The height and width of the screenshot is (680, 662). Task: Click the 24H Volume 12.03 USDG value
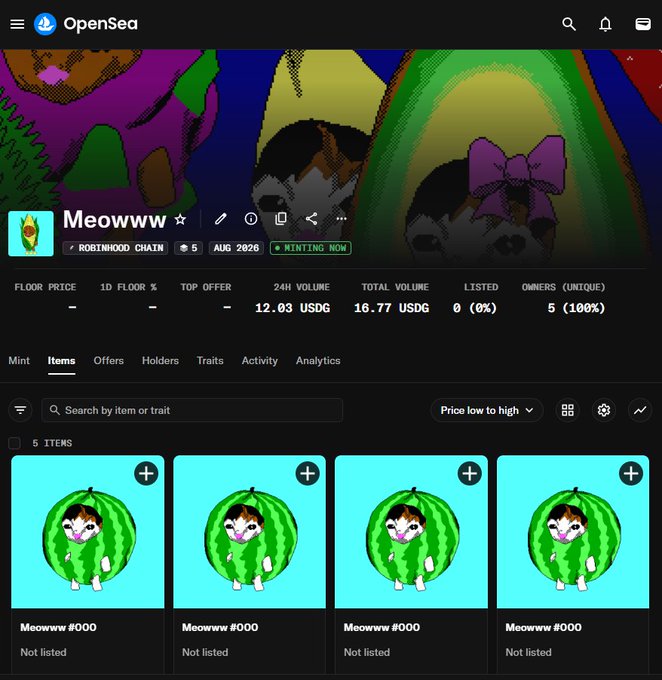point(292,308)
